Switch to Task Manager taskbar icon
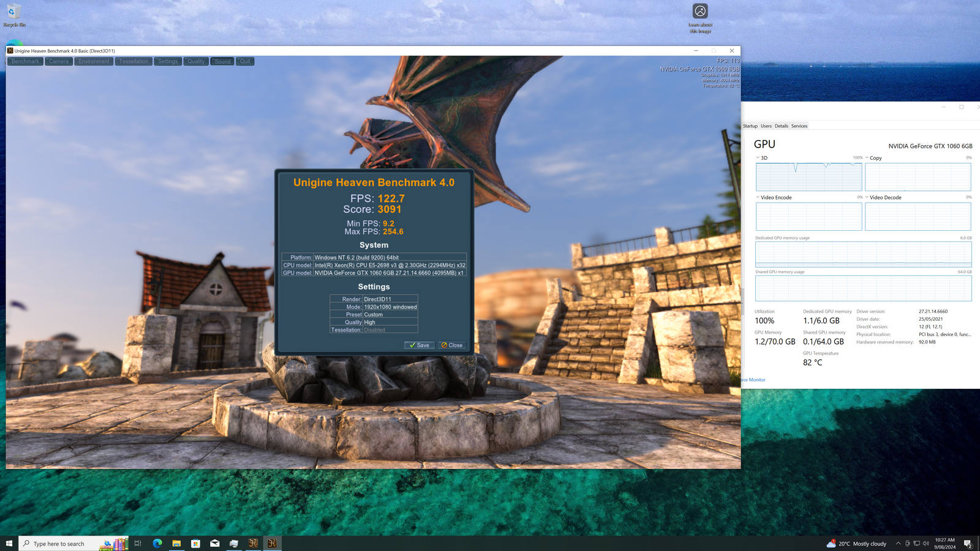 coord(234,543)
